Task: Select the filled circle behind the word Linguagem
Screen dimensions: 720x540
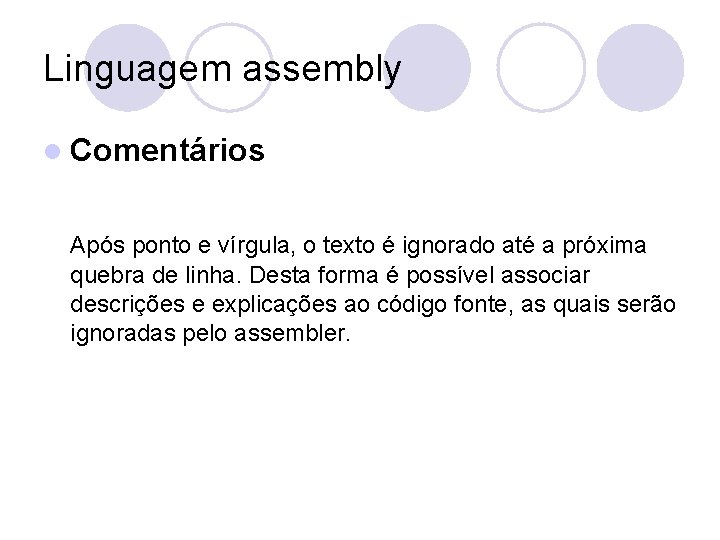Action: point(128,68)
